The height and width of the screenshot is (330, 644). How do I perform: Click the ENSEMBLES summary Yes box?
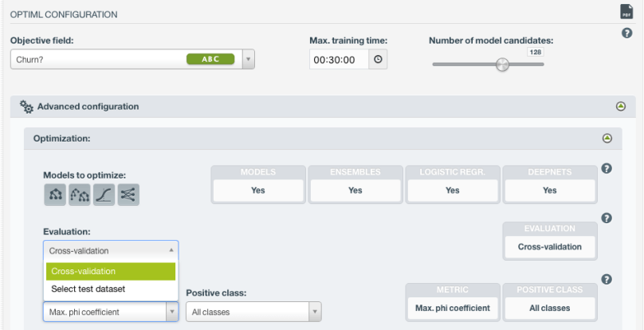pos(355,191)
